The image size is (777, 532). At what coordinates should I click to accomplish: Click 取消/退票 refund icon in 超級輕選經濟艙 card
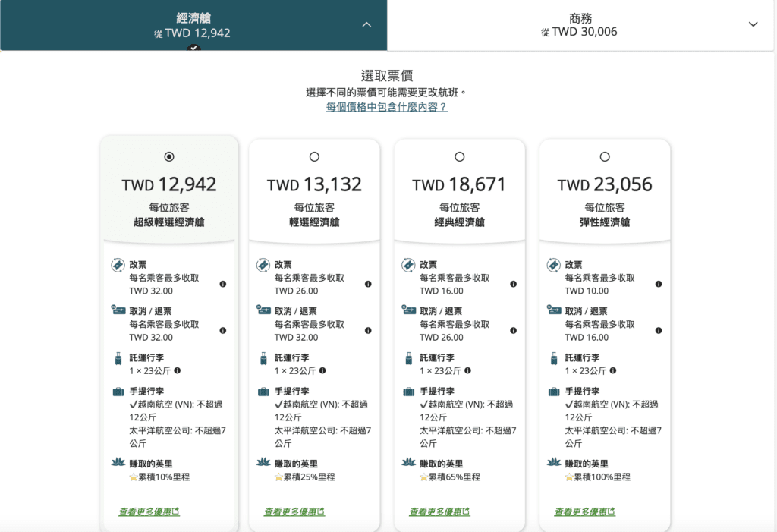tap(118, 310)
